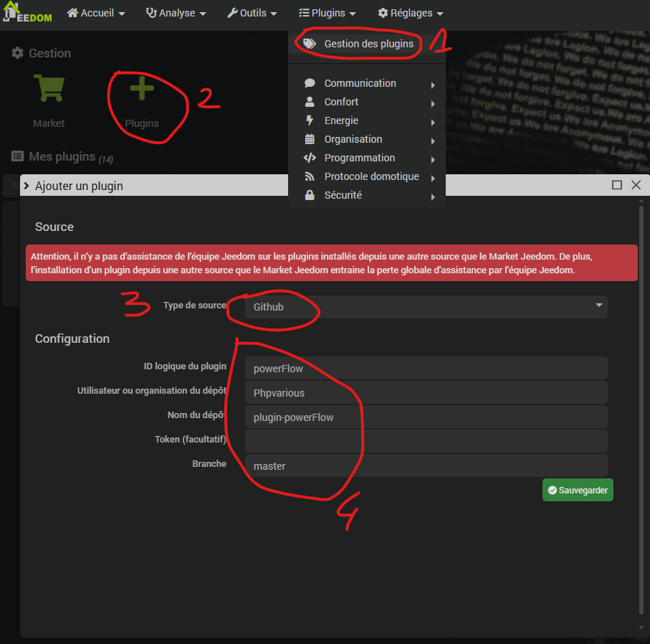The height and width of the screenshot is (644, 650).
Task: Open the Accueil menu
Action: coord(96,14)
